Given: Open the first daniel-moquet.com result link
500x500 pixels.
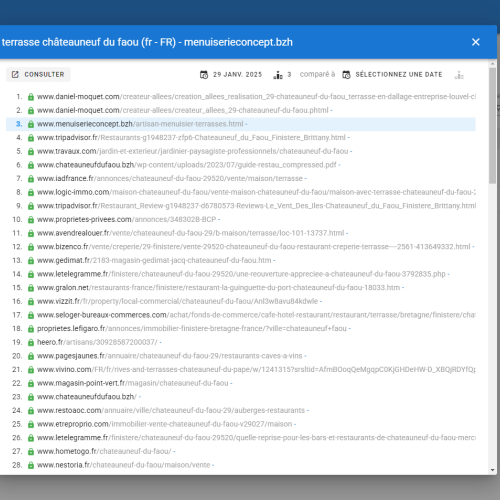Looking at the screenshot, I should point(256,97).
